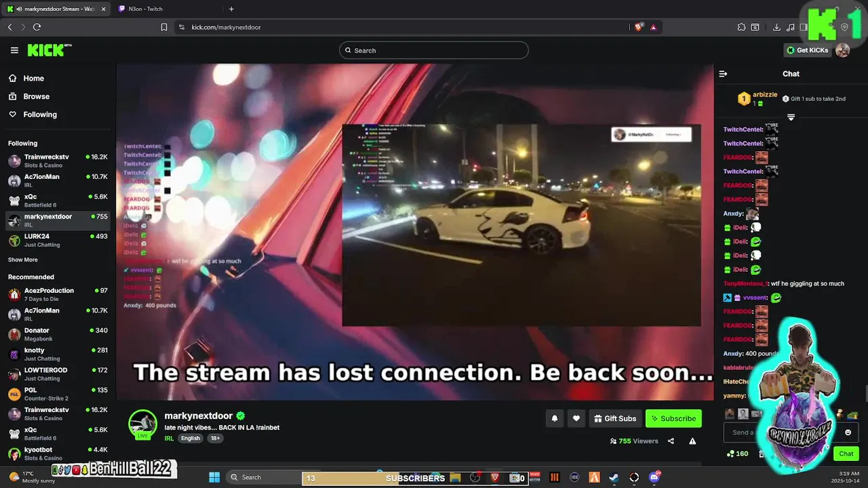
Task: Click the Gift Subs button
Action: 615,418
